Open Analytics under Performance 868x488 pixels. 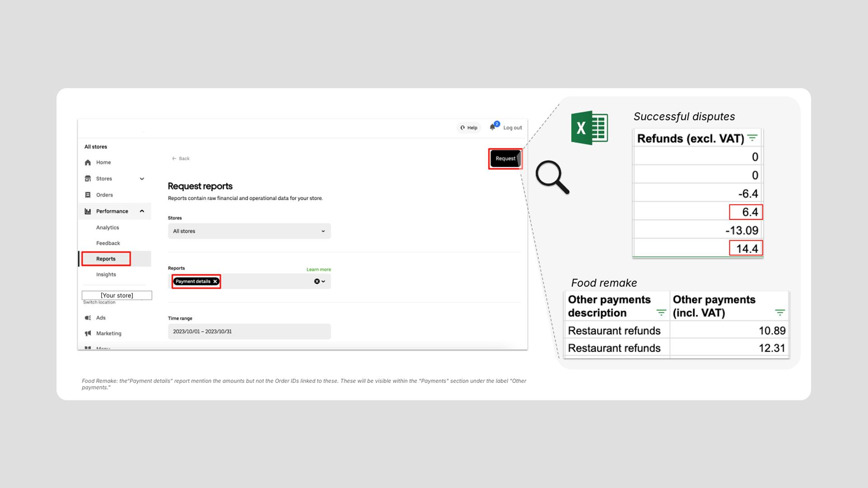pos(108,228)
